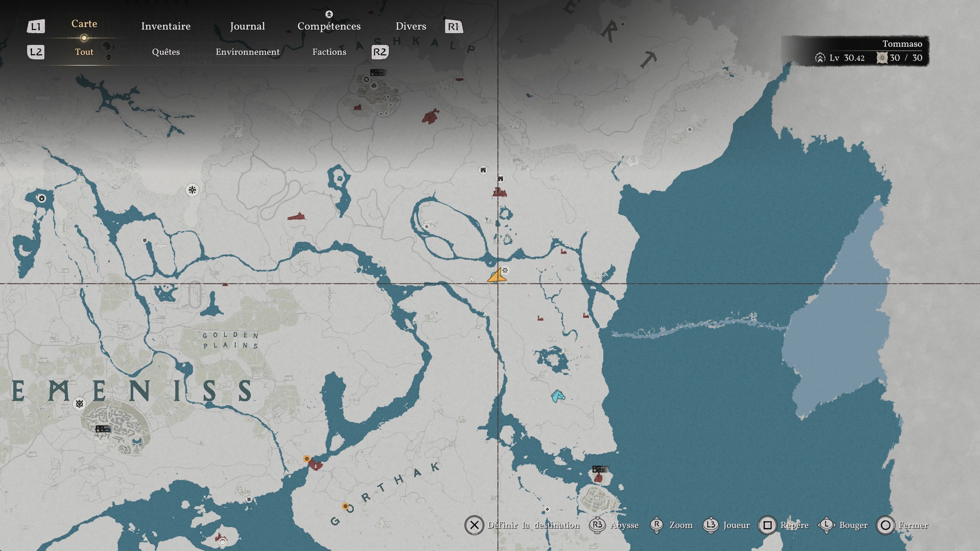The height and width of the screenshot is (551, 980).
Task: Switch to the Inventaire tab
Action: point(165,26)
